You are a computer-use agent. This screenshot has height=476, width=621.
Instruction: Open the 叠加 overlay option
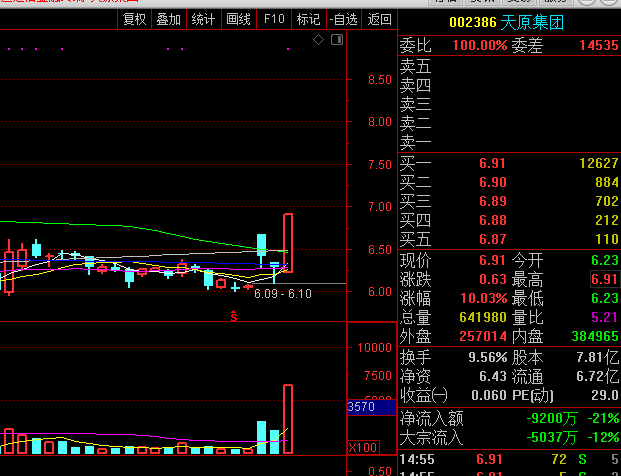[x=169, y=19]
